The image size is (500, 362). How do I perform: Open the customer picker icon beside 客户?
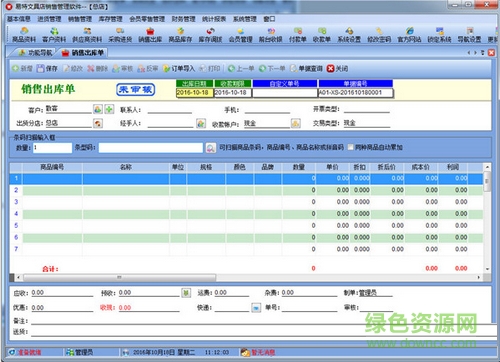(98, 109)
